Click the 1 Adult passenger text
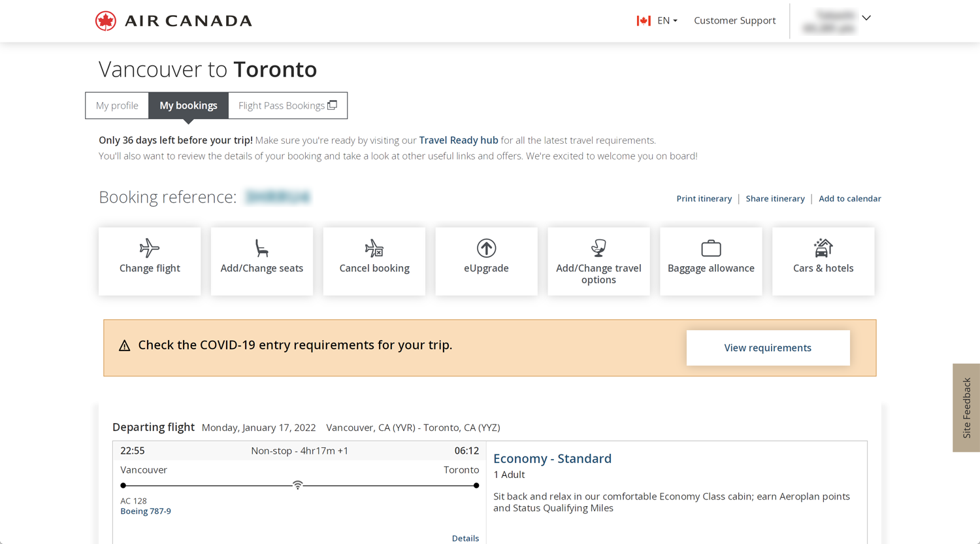The height and width of the screenshot is (544, 980). [509, 475]
